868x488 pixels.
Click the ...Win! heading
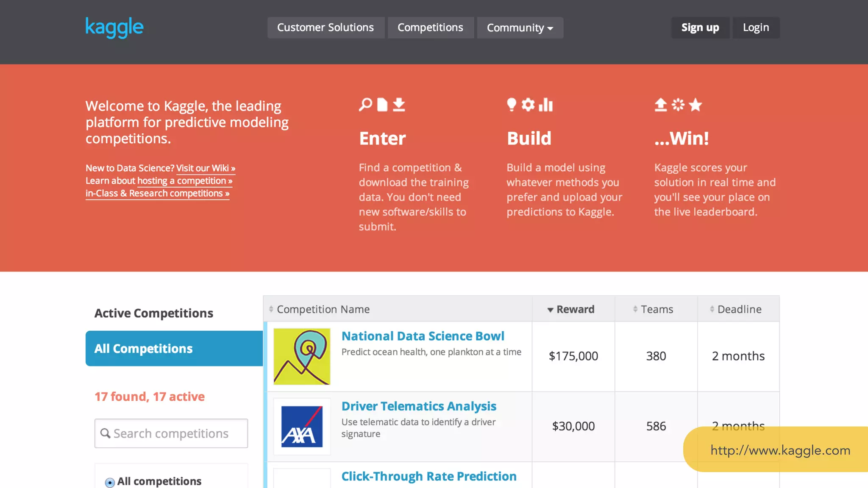click(682, 138)
